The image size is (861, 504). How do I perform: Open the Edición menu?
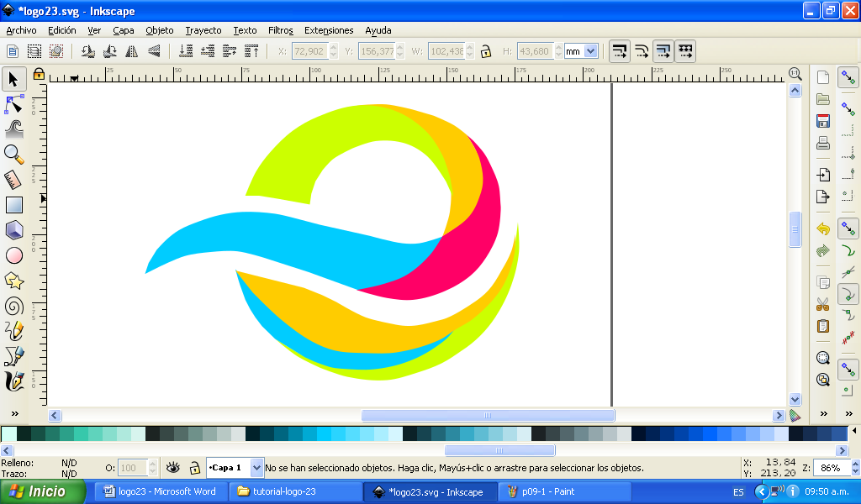click(x=62, y=30)
